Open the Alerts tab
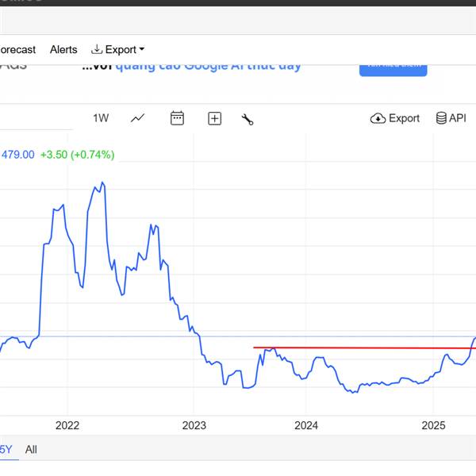 coord(63,49)
